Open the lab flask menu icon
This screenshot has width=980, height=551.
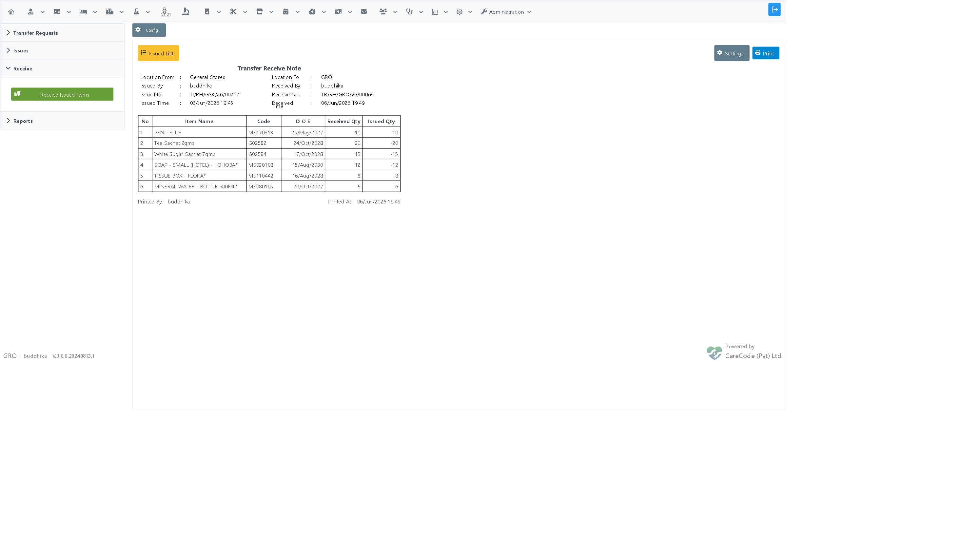[x=136, y=12]
